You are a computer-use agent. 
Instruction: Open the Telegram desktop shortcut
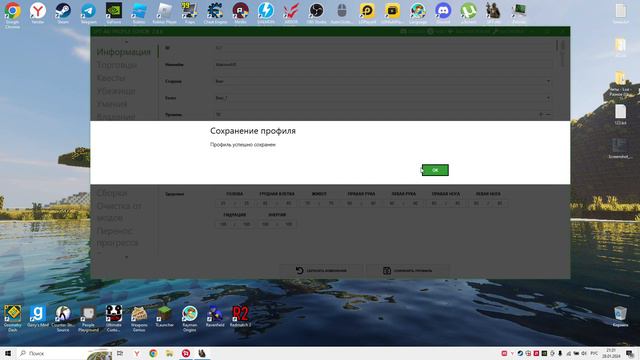coord(88,13)
